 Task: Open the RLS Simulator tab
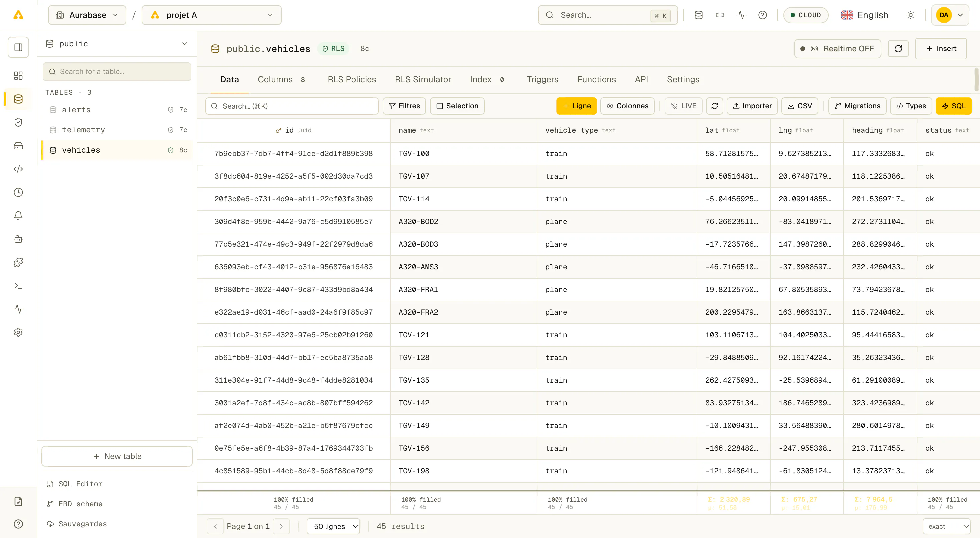click(x=423, y=80)
